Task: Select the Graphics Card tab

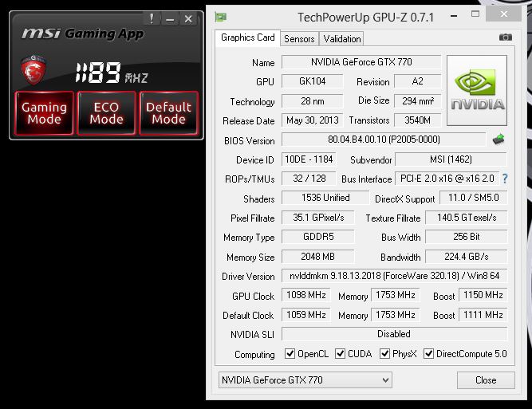Action: click(x=247, y=37)
